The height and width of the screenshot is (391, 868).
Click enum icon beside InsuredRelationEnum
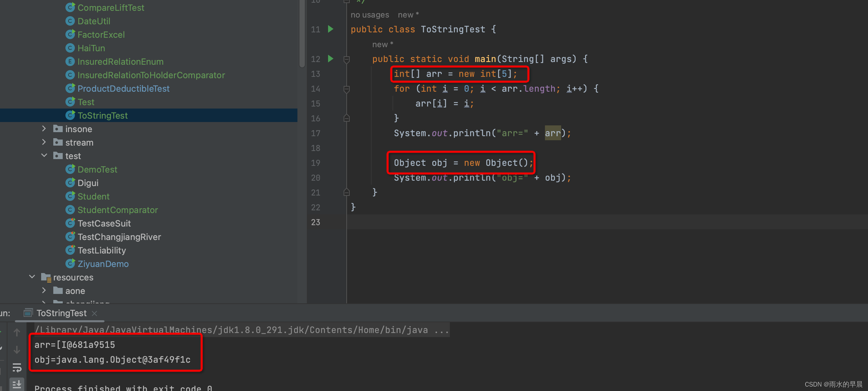[x=70, y=61]
